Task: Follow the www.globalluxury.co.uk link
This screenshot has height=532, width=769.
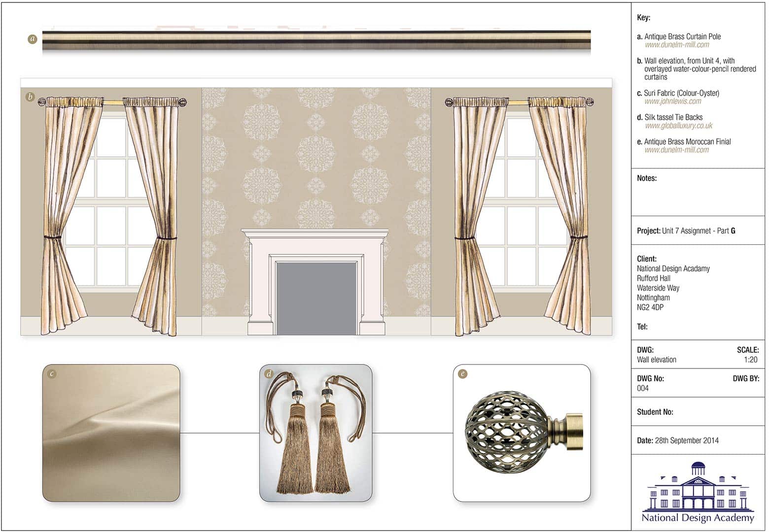Action: (678, 126)
